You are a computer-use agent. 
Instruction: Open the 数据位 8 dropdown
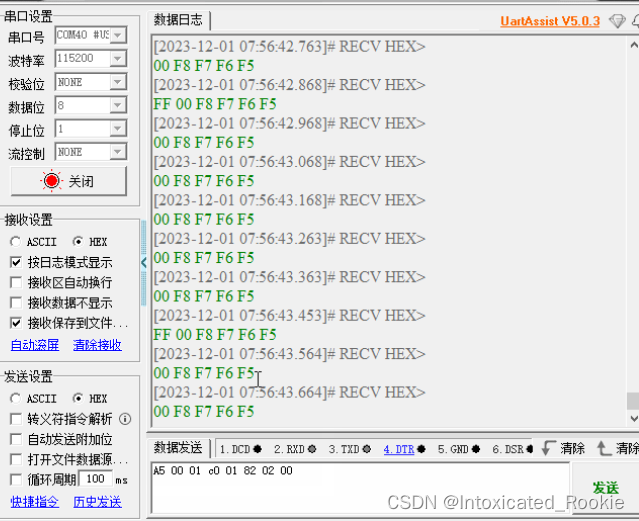(x=118, y=106)
